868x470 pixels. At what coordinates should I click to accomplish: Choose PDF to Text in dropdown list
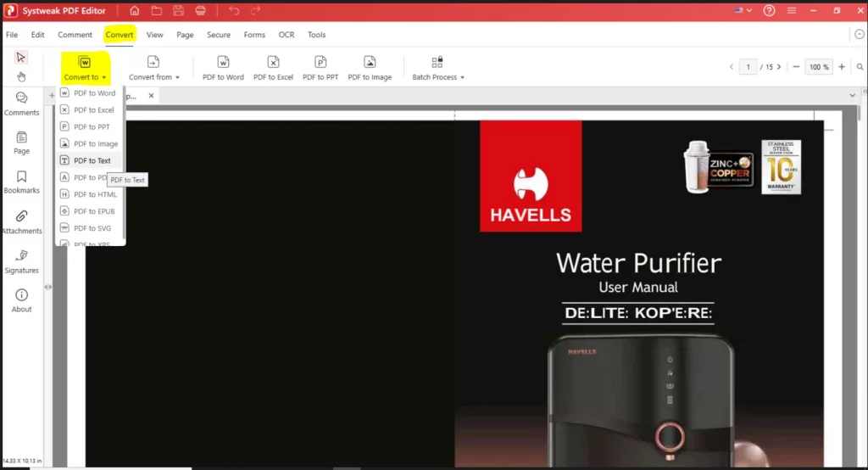tap(88, 160)
